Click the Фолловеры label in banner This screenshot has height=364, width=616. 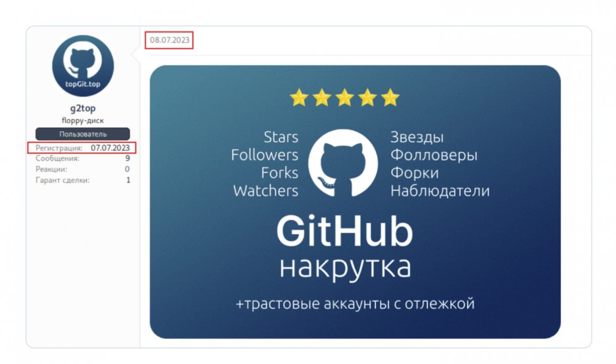point(434,155)
